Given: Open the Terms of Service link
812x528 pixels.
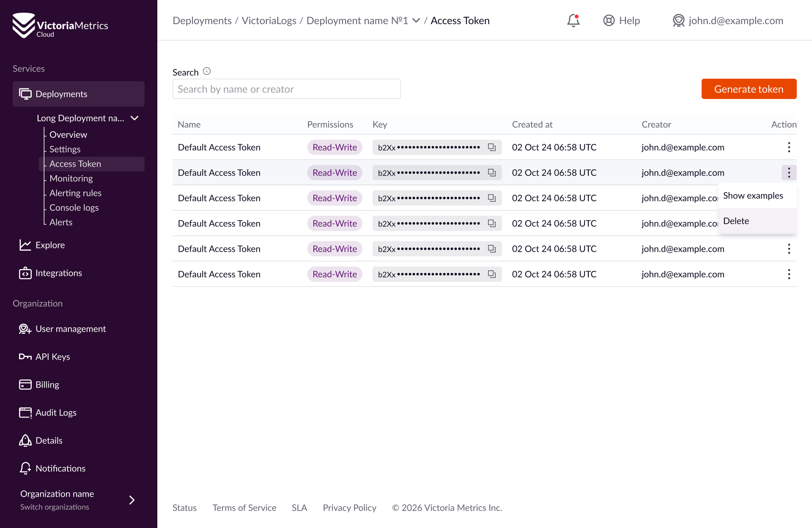Looking at the screenshot, I should 244,508.
